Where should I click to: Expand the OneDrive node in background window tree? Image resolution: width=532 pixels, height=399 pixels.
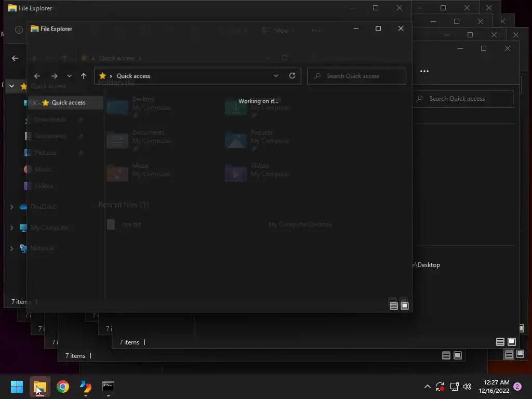tap(11, 207)
